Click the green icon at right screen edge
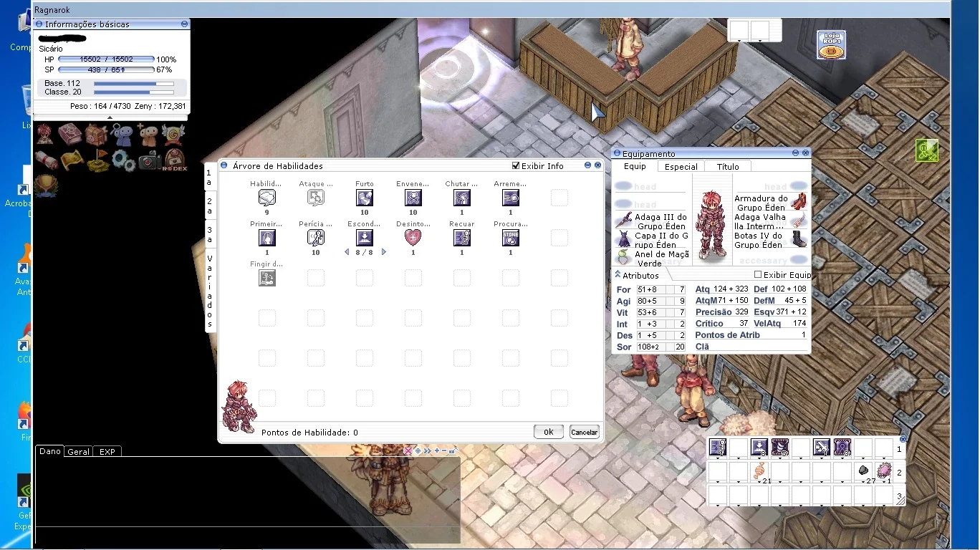The image size is (980, 550). (x=927, y=150)
